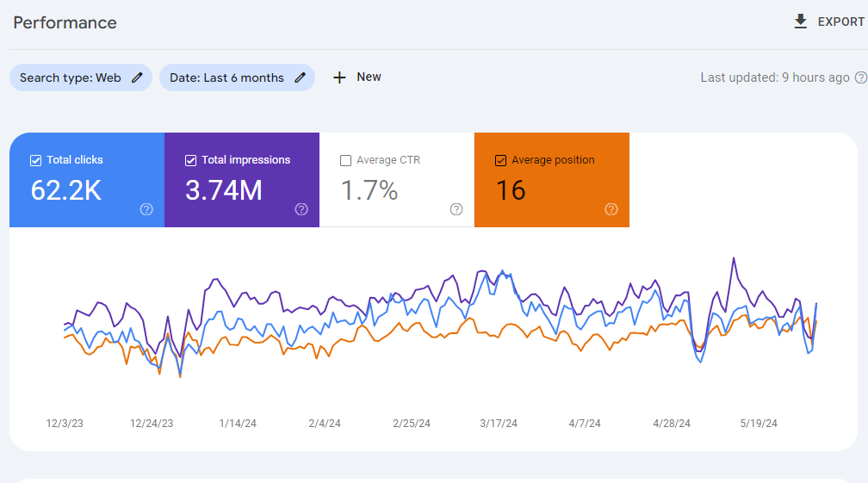
Task: Open the Search type: Web filter
Action: [71, 77]
